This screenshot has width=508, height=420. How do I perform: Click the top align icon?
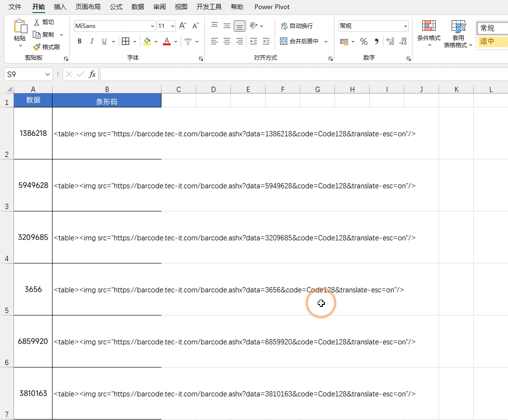click(214, 25)
